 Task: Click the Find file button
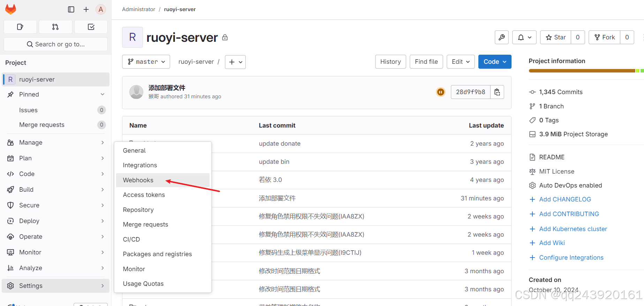tap(426, 62)
